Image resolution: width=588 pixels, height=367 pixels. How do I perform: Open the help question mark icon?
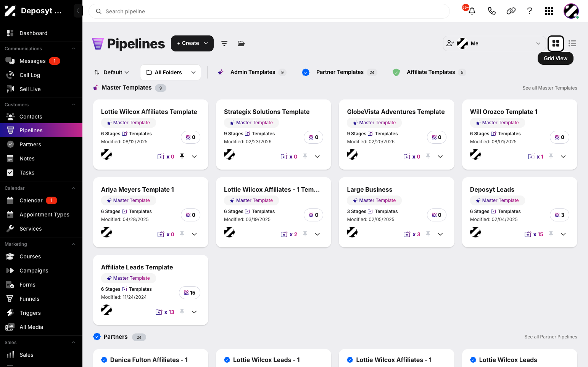point(530,11)
